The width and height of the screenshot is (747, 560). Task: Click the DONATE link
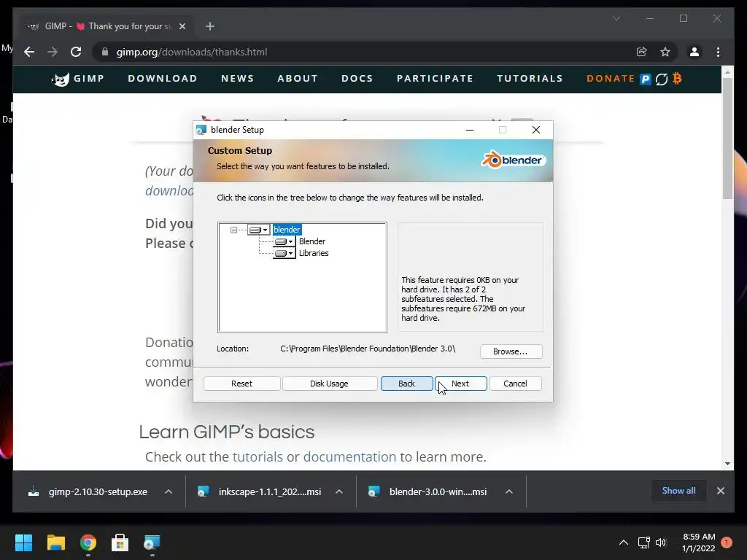pos(611,79)
